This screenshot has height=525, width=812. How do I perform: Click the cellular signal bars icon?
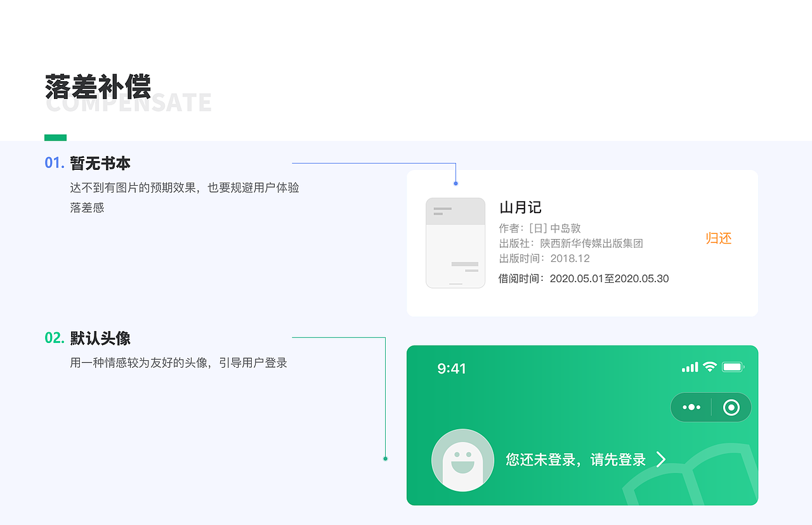(x=689, y=367)
